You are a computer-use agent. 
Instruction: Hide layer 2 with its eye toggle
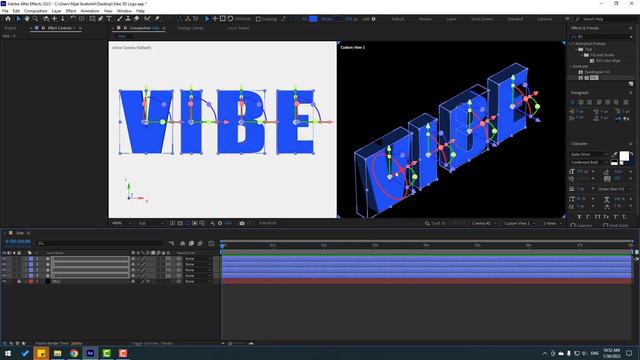[x=4, y=264]
